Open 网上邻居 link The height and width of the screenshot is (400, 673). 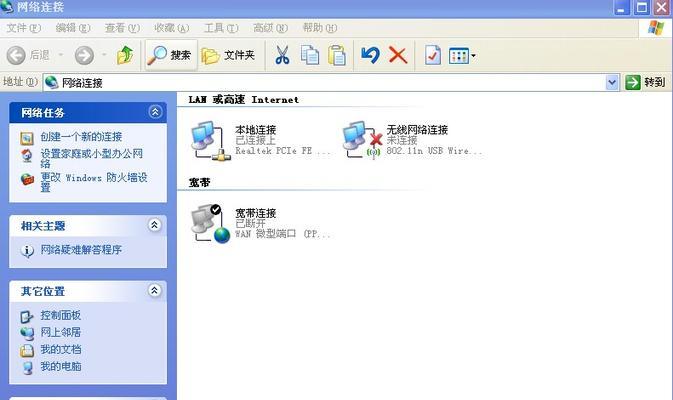(x=61, y=332)
